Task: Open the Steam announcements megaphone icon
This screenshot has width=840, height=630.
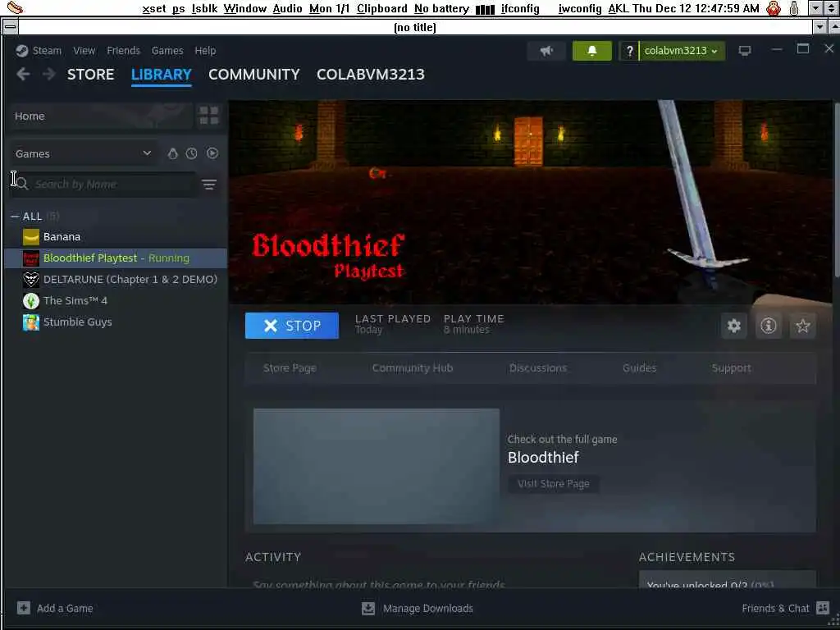Action: coord(546,51)
